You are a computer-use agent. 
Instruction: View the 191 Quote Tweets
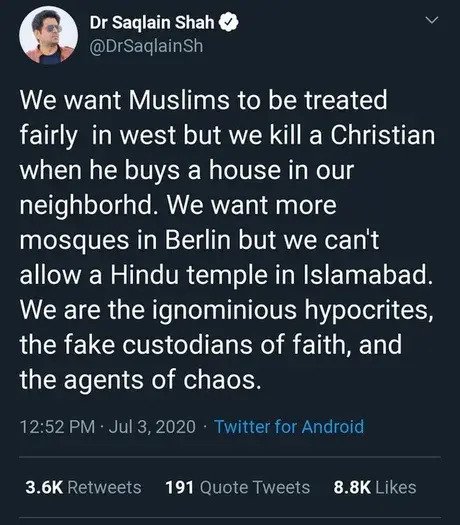coord(238,487)
